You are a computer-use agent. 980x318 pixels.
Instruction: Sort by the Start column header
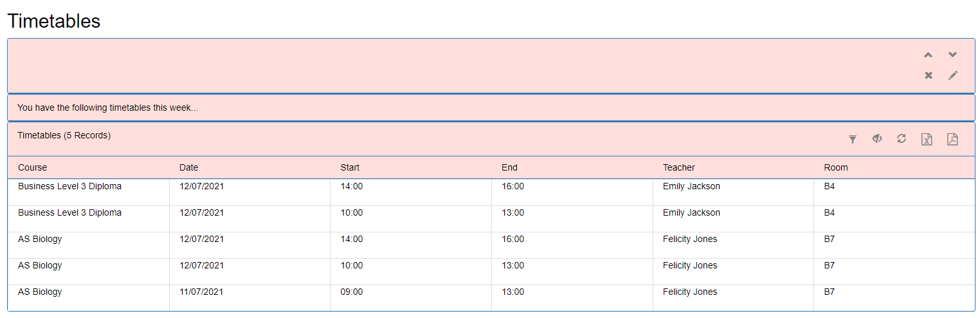(x=350, y=167)
